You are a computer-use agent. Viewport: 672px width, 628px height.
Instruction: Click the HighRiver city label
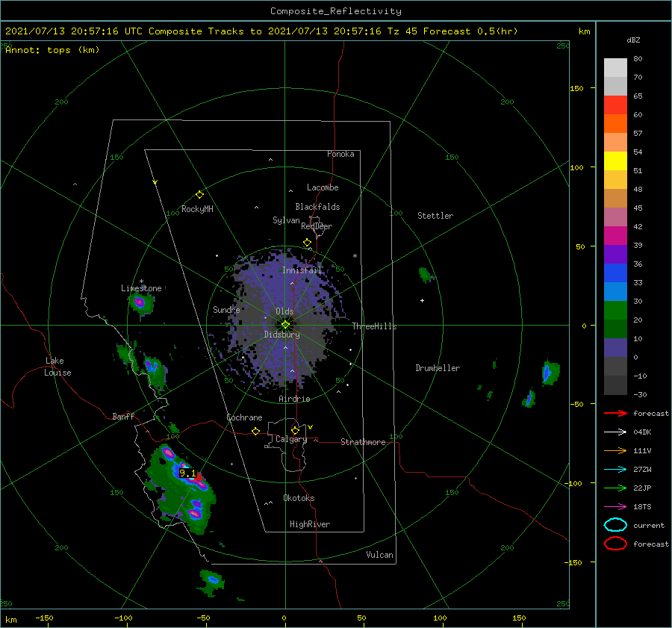point(310,524)
